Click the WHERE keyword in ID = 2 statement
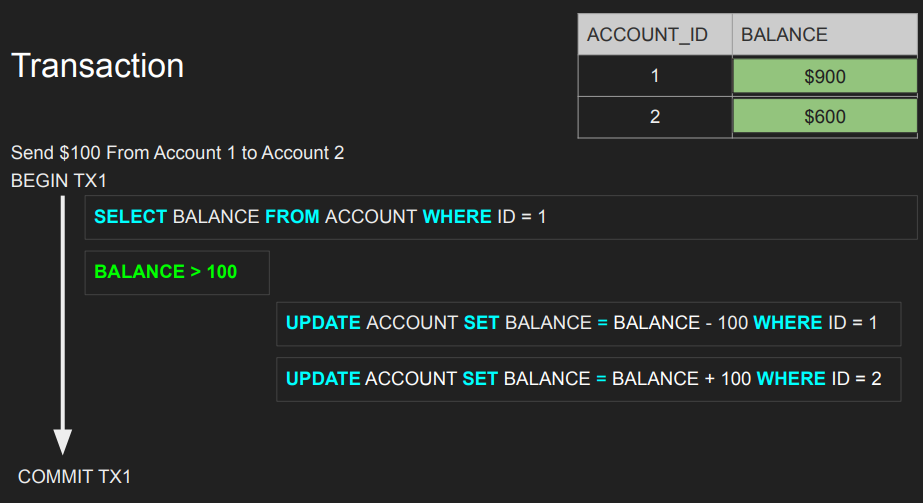The image size is (923, 503). tap(791, 378)
